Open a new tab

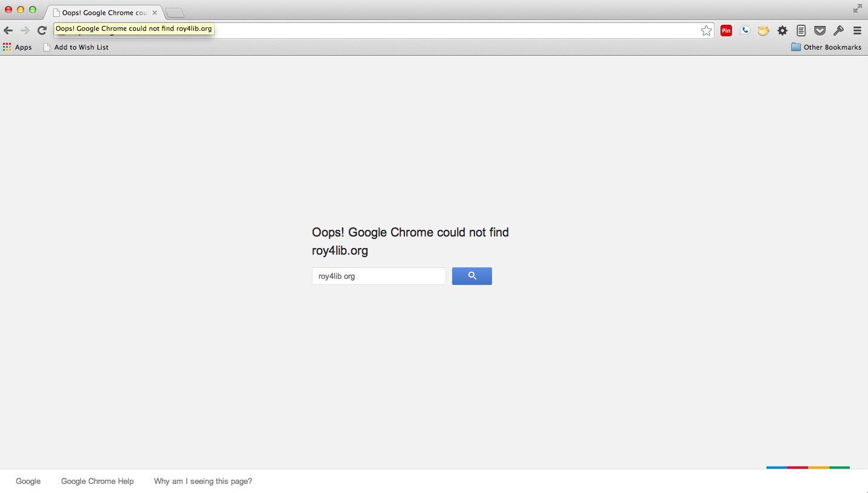175,13
